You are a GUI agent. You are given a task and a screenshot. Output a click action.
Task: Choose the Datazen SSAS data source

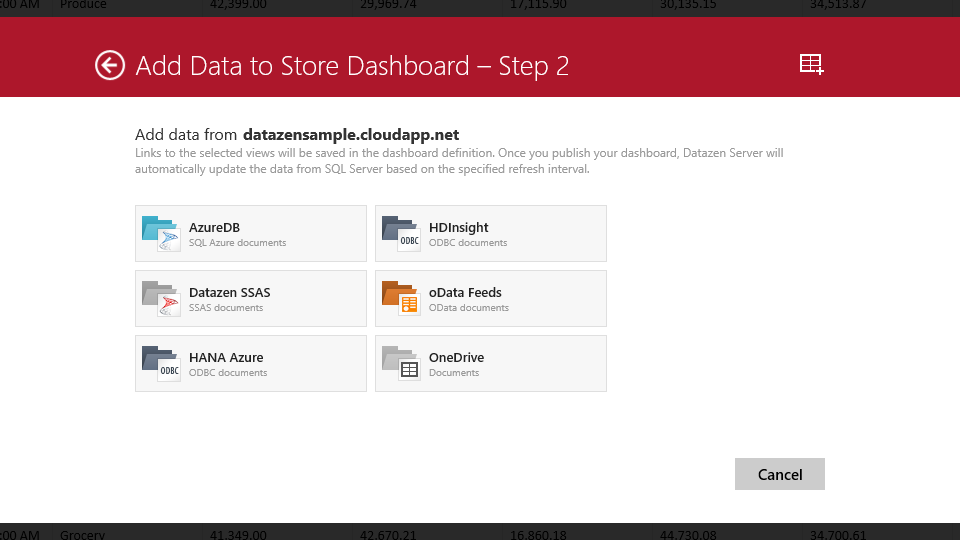tap(229, 292)
